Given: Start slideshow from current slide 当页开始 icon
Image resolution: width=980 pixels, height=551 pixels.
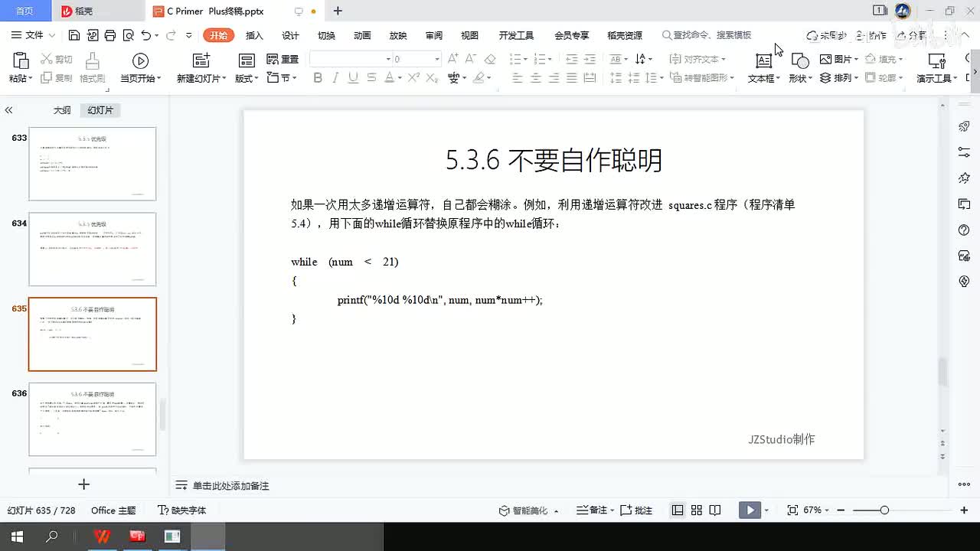Looking at the screenshot, I should [x=140, y=61].
